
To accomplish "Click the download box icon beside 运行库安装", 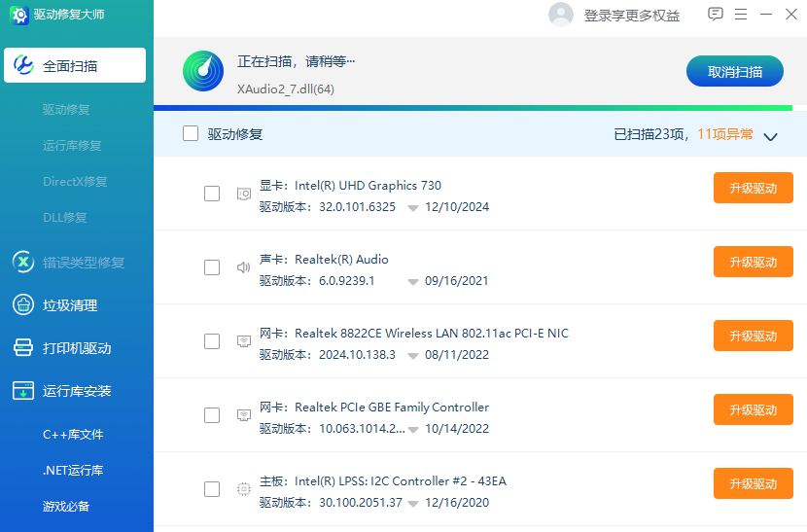I will click(23, 390).
